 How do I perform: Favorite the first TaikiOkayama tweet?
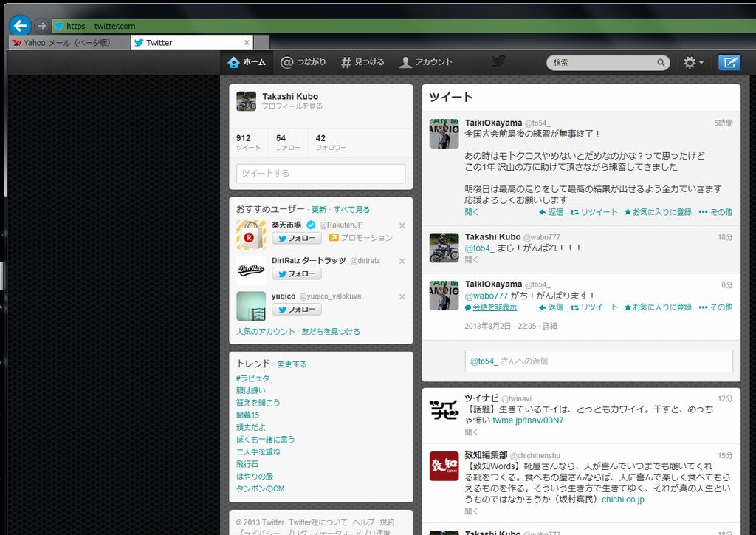click(658, 212)
